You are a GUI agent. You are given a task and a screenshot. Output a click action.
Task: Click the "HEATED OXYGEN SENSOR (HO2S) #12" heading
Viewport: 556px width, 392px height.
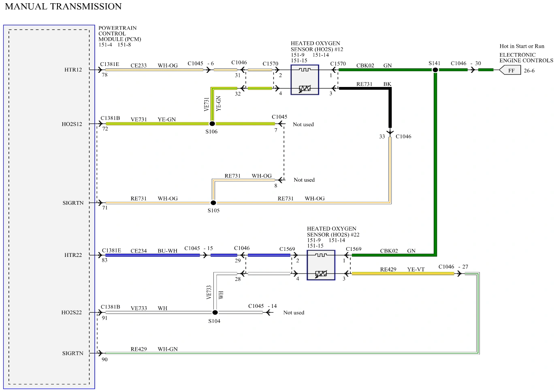click(x=317, y=46)
